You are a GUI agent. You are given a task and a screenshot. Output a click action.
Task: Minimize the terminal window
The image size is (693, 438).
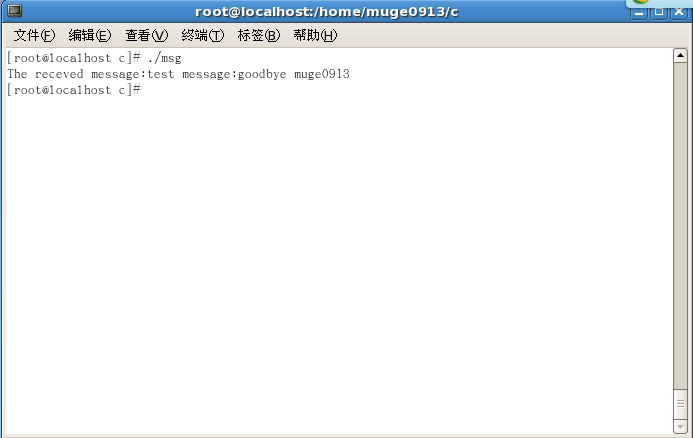(639, 12)
